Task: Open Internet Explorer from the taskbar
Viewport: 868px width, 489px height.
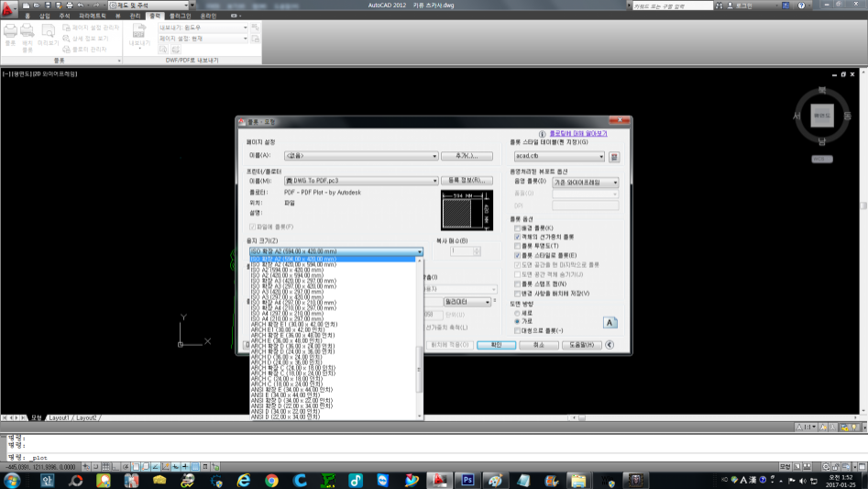Action: tap(244, 480)
